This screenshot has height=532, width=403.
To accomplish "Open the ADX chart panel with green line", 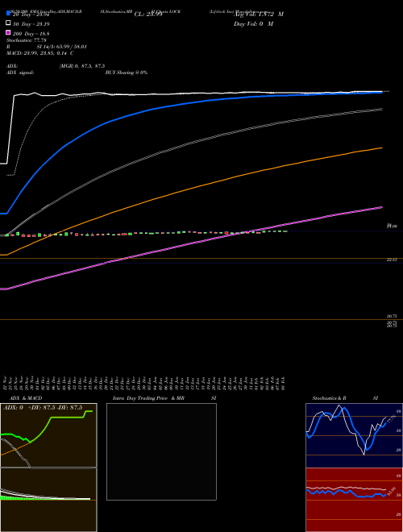I will click(x=48, y=435).
